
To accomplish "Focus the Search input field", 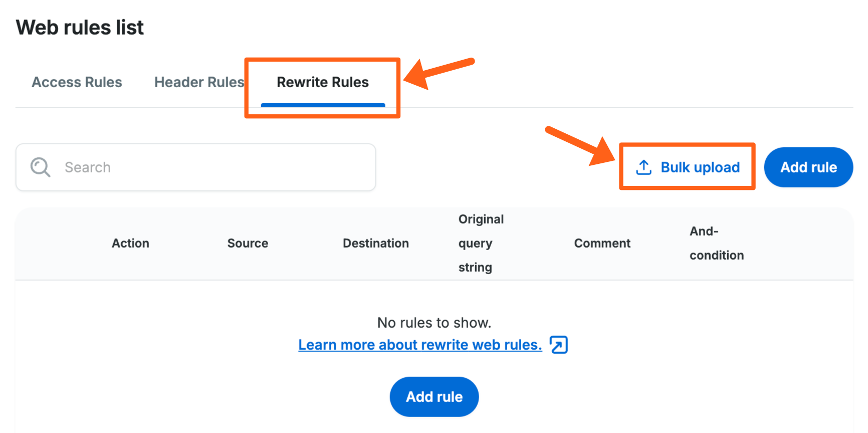I will 210,167.
